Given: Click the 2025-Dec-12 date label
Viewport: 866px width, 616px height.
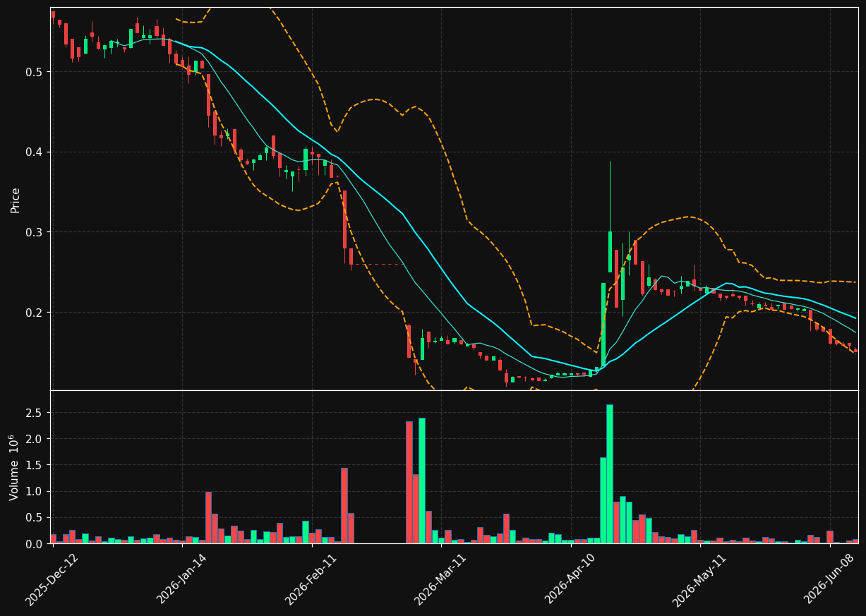Looking at the screenshot, I should coord(52,579).
